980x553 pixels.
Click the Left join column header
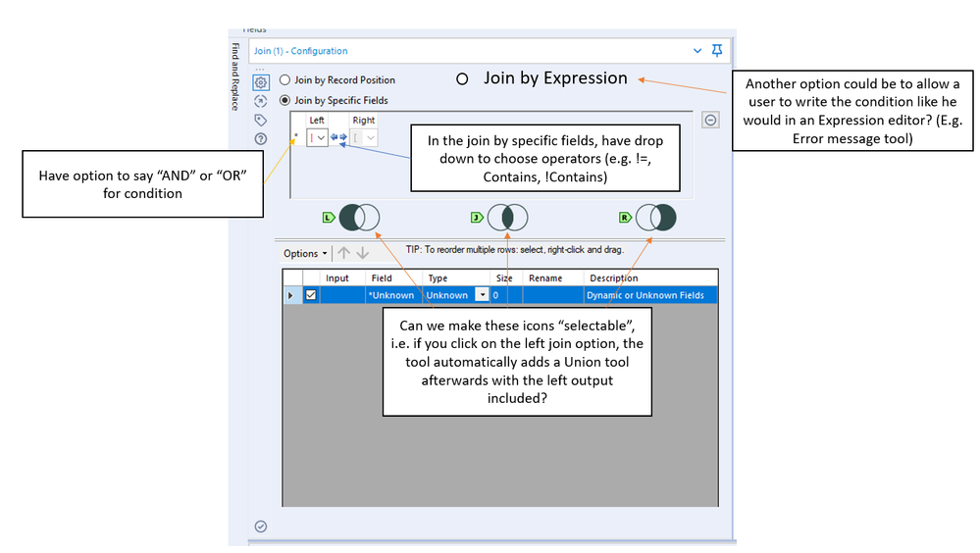317,120
